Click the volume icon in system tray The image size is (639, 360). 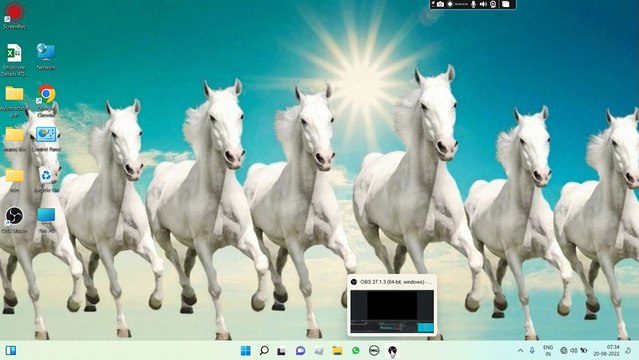click(x=574, y=351)
